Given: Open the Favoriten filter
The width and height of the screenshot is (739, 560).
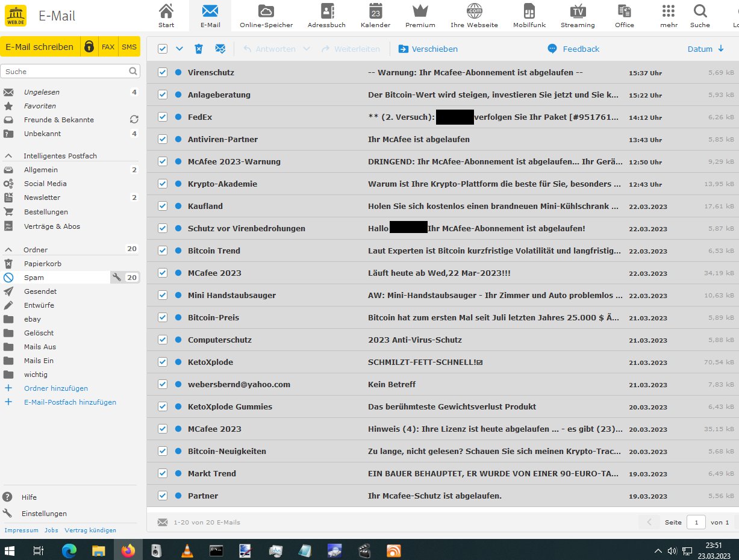Looking at the screenshot, I should point(40,106).
